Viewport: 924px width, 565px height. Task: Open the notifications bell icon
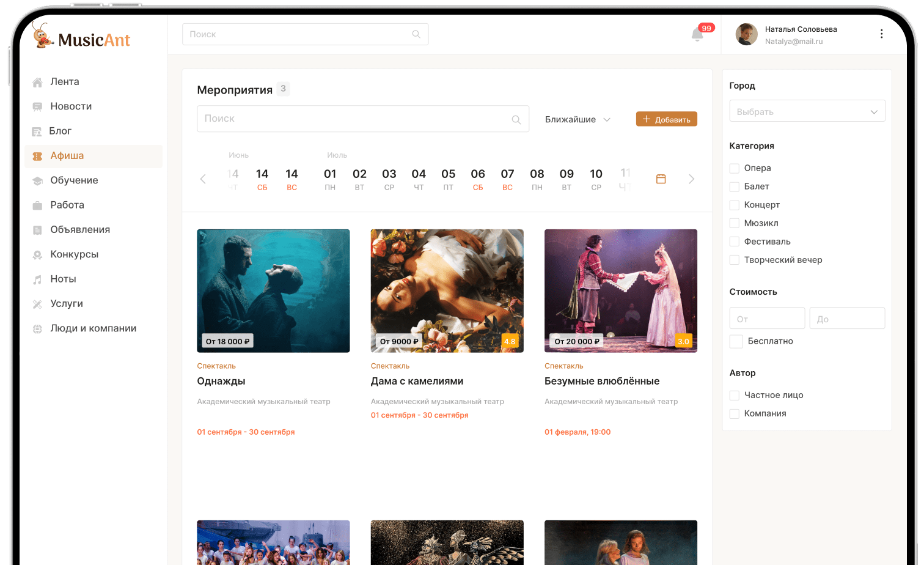tap(697, 35)
